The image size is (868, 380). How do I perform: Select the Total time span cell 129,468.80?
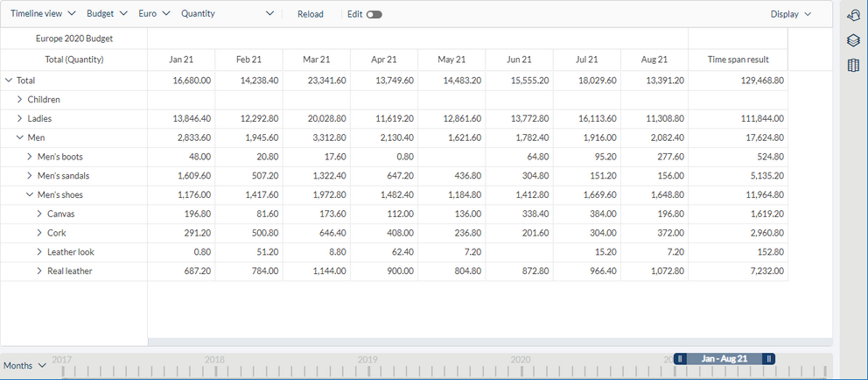coord(738,81)
